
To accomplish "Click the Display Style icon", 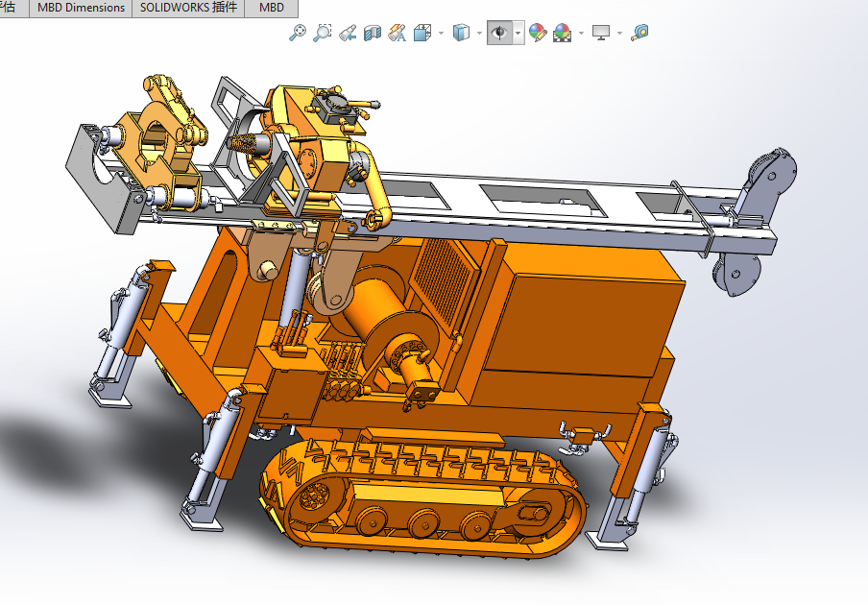I will click(462, 33).
